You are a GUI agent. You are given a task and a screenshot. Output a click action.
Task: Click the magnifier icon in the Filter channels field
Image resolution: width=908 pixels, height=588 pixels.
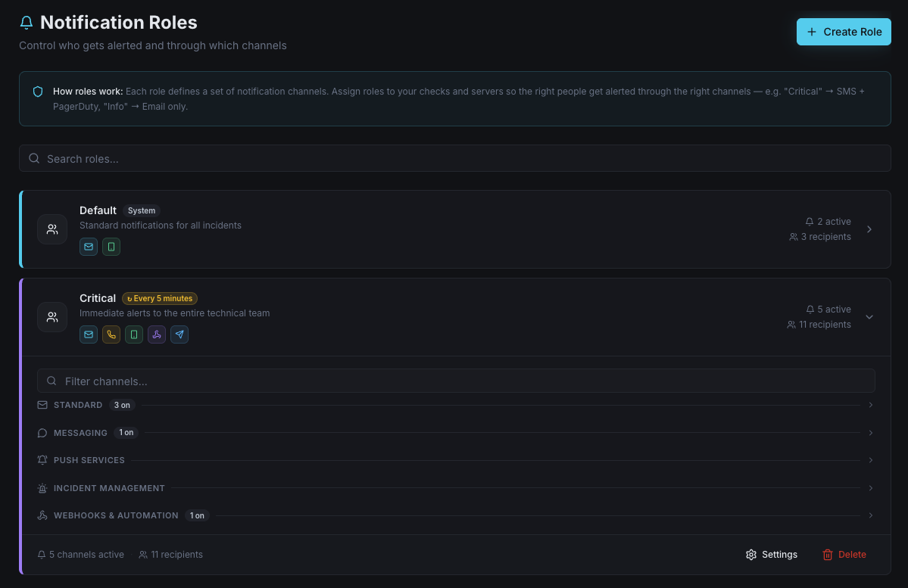51,381
